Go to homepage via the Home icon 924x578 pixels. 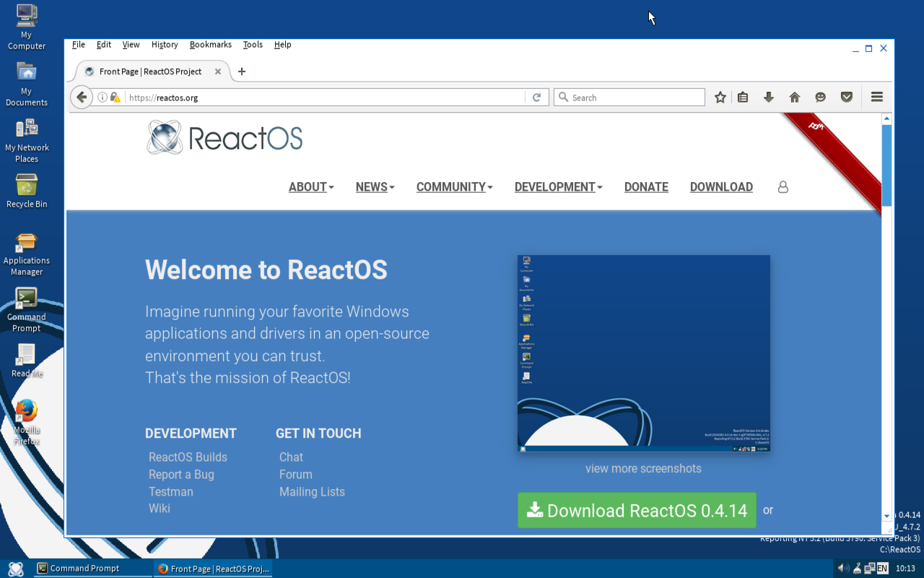794,97
